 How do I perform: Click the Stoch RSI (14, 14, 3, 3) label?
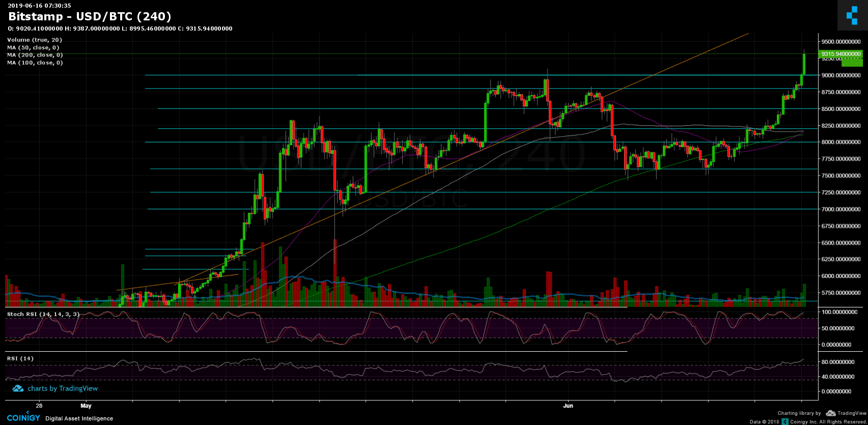pyautogui.click(x=43, y=314)
